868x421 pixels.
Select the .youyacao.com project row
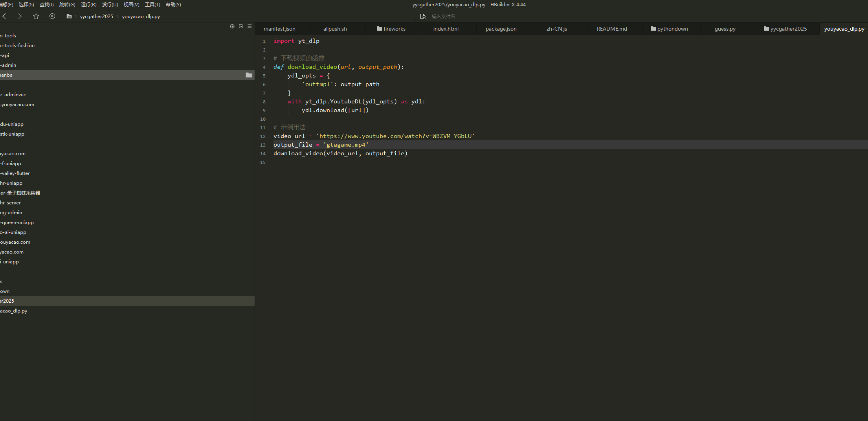[127, 105]
